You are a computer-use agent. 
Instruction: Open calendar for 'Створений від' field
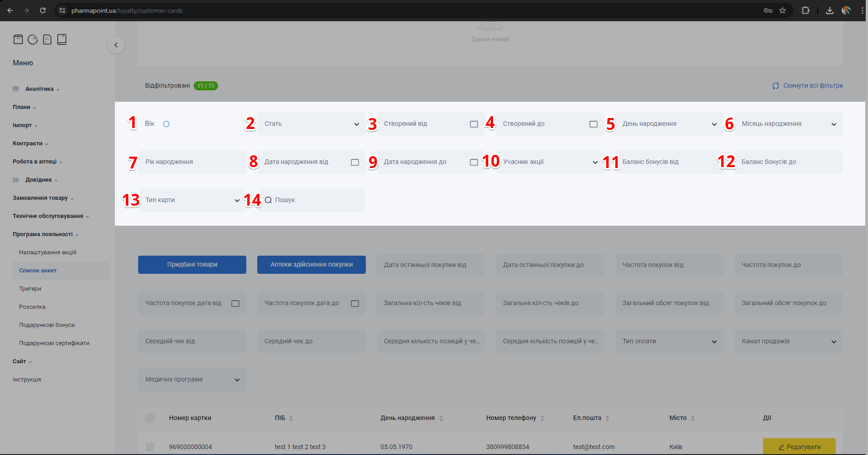coord(474,124)
